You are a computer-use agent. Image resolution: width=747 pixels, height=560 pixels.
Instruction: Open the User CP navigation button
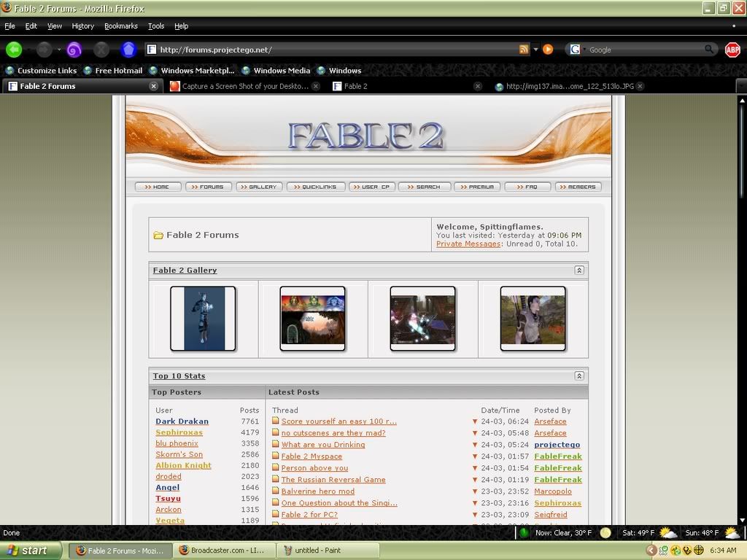371,187
